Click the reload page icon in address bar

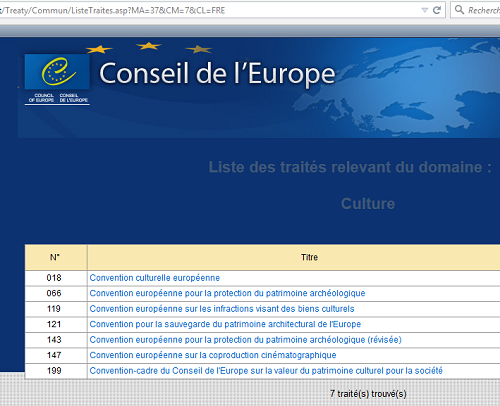(437, 10)
